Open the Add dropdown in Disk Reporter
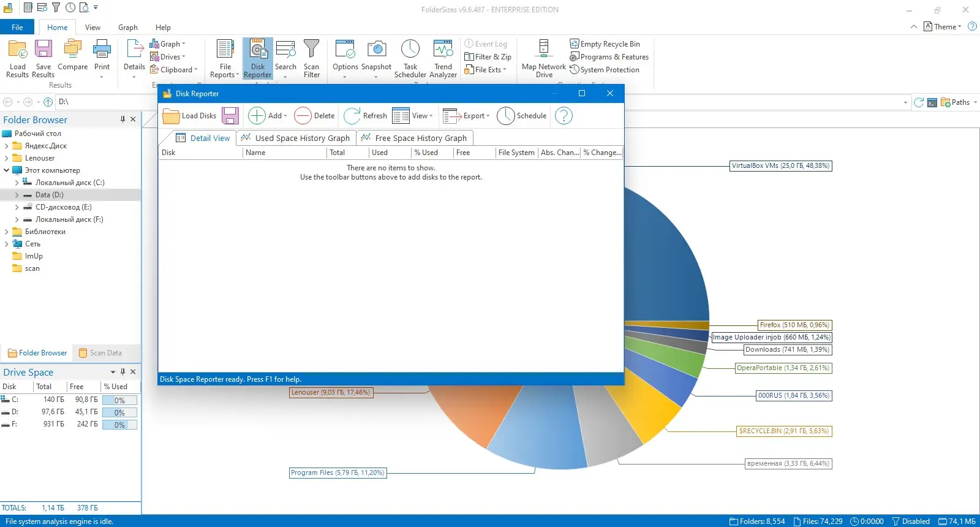 267,116
